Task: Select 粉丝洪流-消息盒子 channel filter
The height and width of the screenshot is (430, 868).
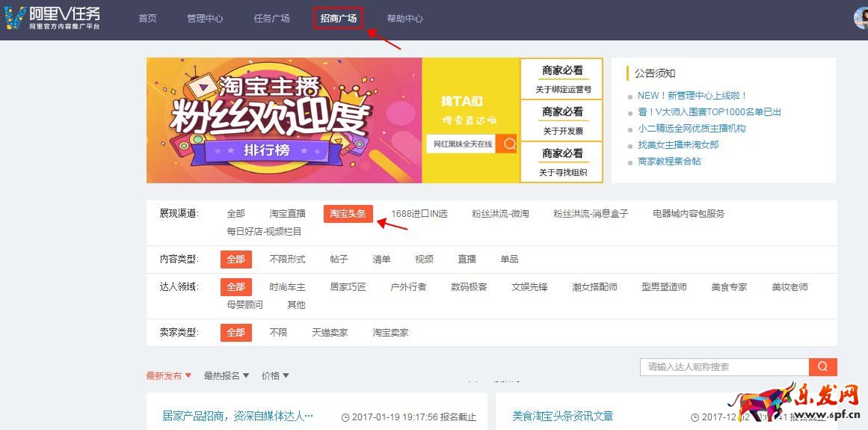Action: tap(591, 214)
